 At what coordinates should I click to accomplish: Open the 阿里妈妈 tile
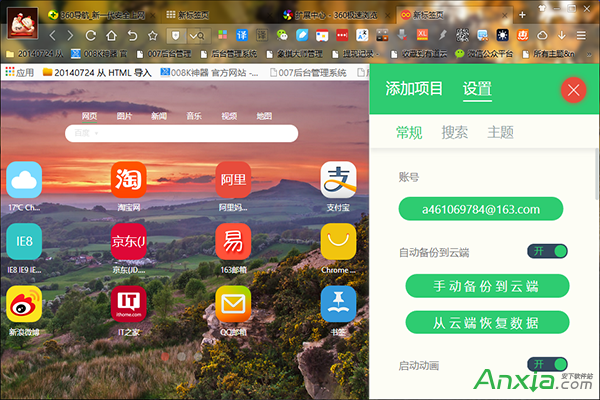pyautogui.click(x=233, y=180)
